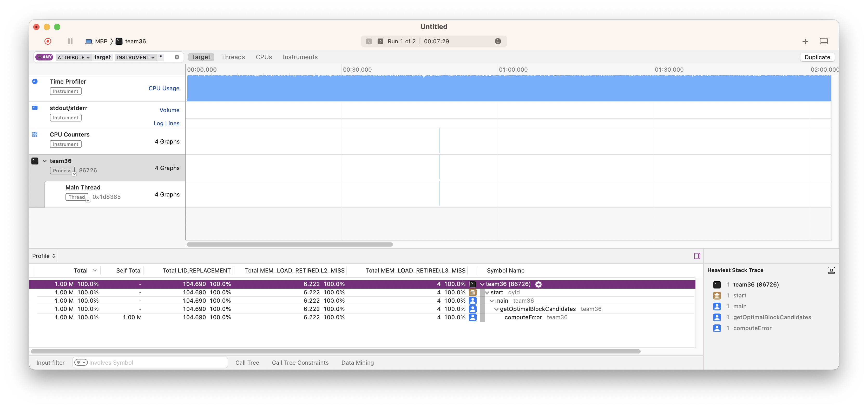
Task: Collapse the team36 process track
Action: [44, 161]
